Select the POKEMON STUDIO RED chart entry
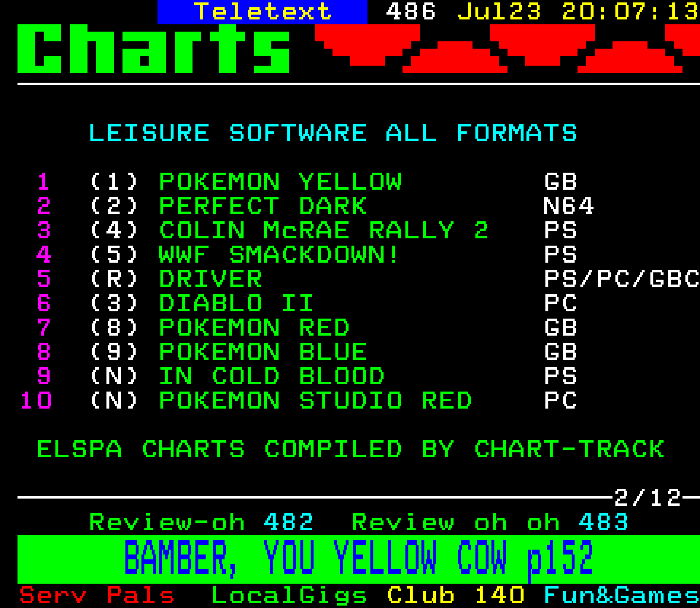 315,401
